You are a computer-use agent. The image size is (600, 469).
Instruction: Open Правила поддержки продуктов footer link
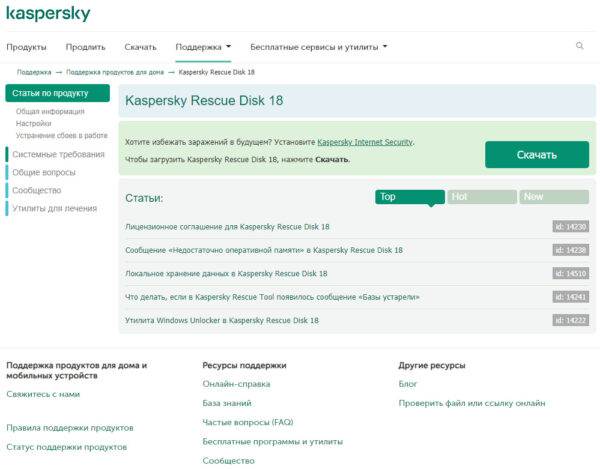pyautogui.click(x=70, y=428)
